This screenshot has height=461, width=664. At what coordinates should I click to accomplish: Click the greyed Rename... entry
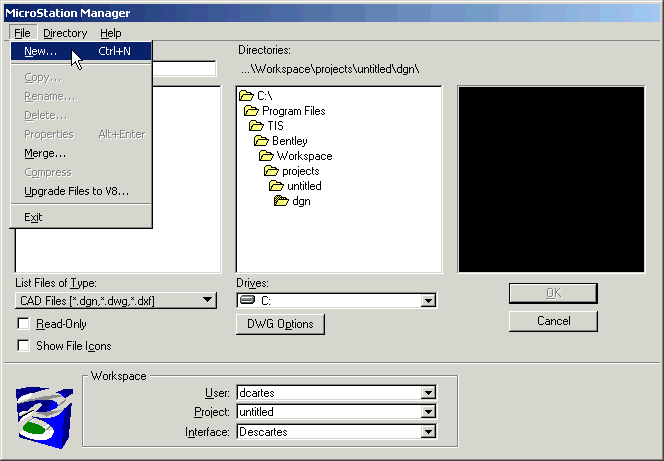(81, 97)
